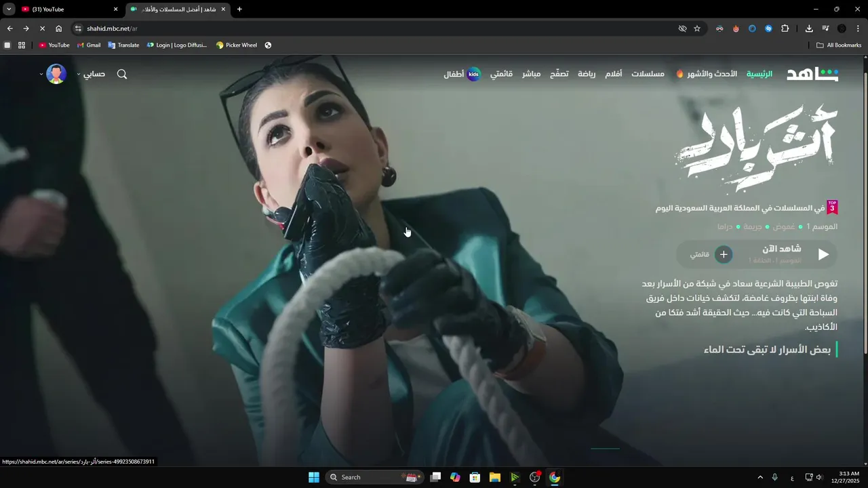The width and height of the screenshot is (868, 488).
Task: Click the browser forward arrow
Action: [x=26, y=28]
